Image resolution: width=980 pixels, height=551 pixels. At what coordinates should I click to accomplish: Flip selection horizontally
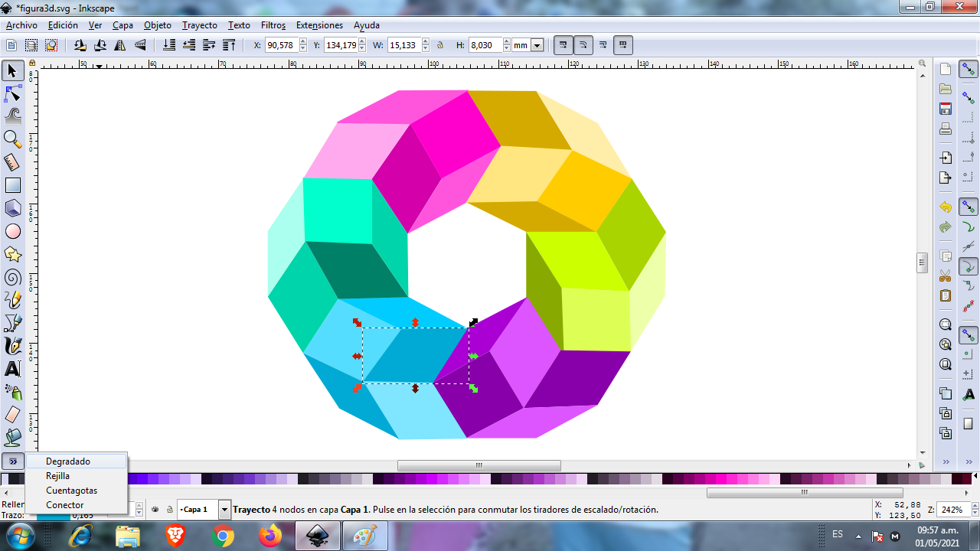coord(120,45)
